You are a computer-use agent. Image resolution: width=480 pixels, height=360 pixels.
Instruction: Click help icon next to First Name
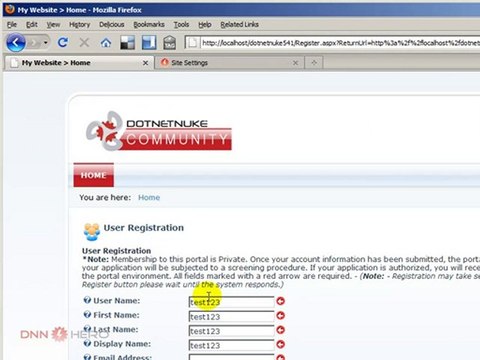coord(87,314)
